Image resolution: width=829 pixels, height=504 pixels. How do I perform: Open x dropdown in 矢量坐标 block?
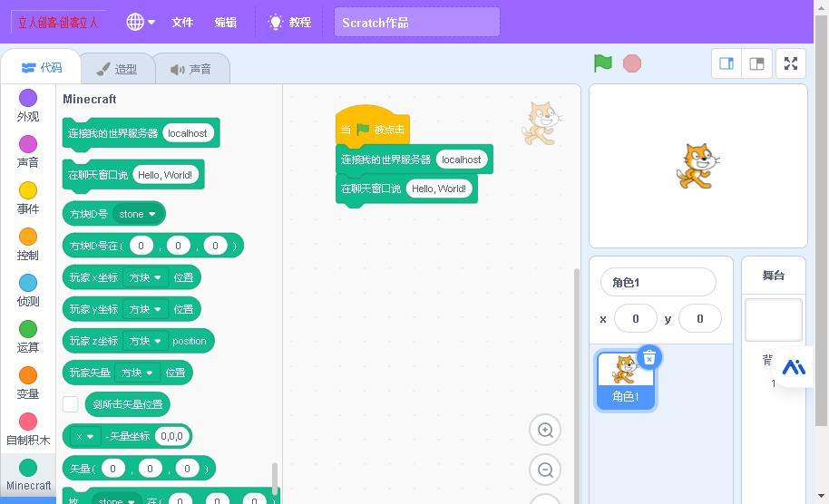coord(85,436)
